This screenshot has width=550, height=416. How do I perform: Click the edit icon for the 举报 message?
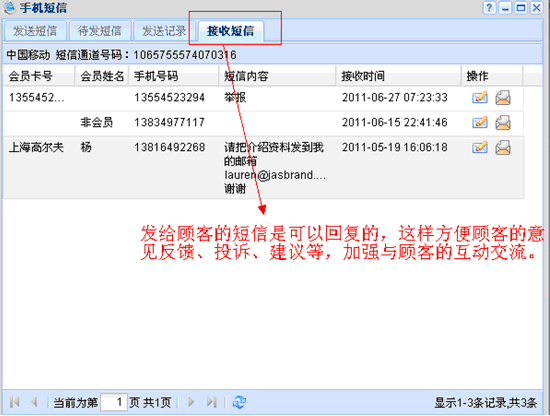479,97
